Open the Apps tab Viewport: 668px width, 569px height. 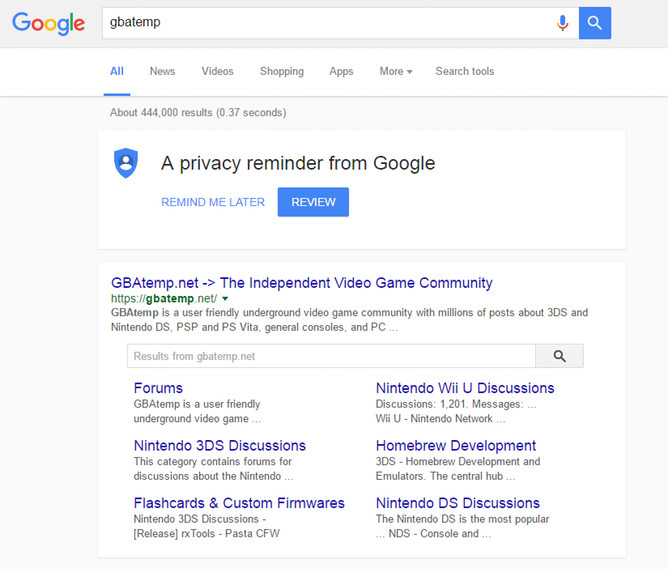click(x=341, y=72)
